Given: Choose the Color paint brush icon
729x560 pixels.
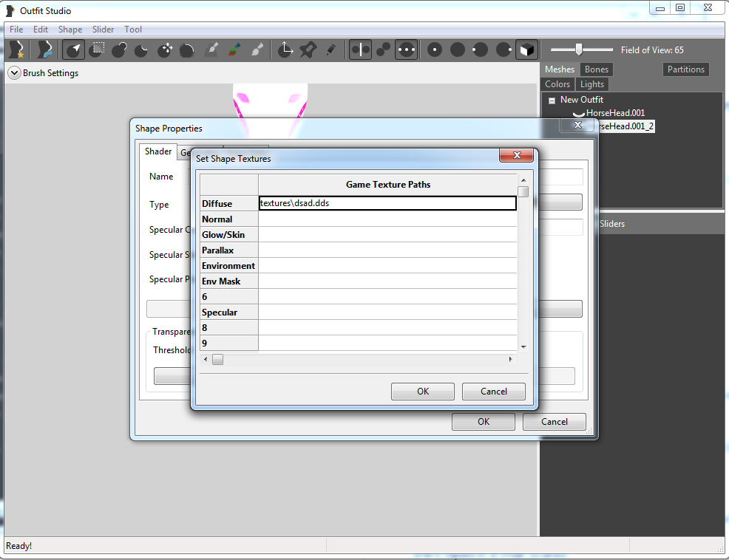Looking at the screenshot, I should click(234, 49).
